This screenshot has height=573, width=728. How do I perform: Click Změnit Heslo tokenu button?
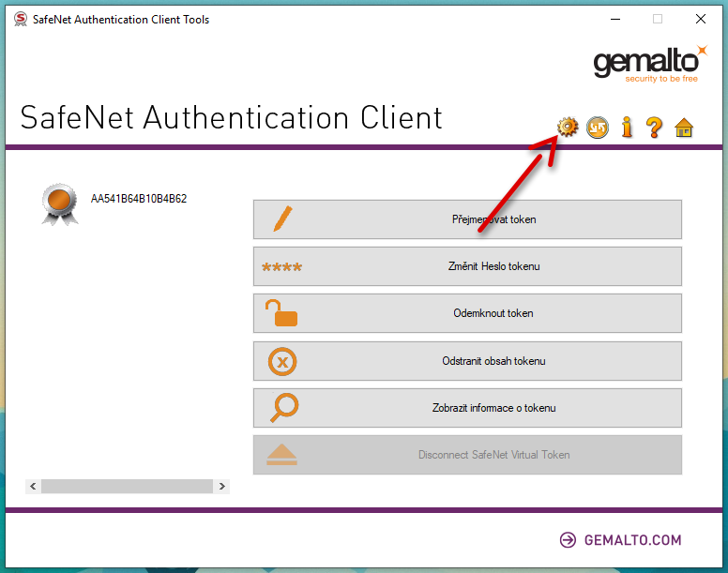467,266
